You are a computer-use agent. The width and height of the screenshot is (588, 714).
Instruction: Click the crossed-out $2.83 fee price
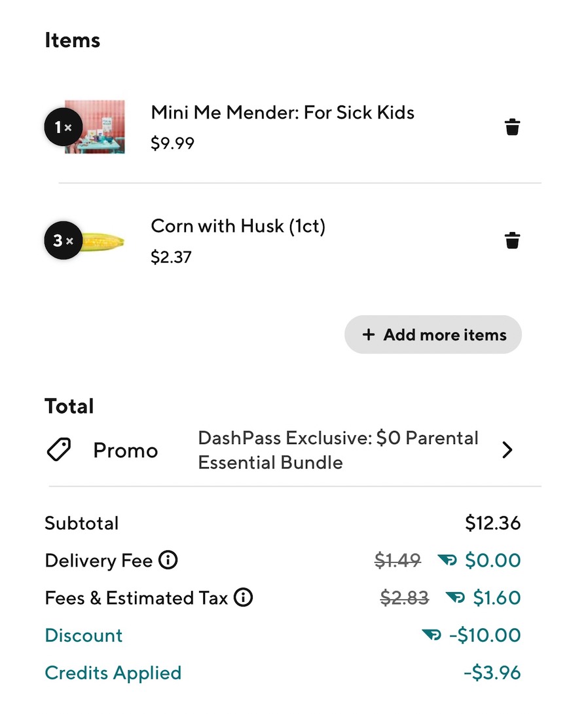coord(404,597)
